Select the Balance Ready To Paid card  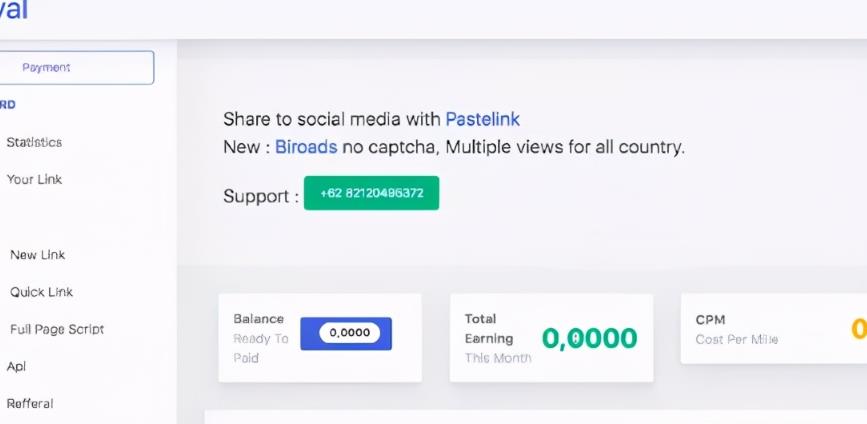point(320,338)
